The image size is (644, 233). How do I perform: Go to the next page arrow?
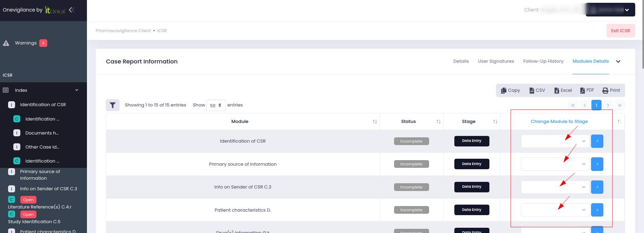tap(608, 105)
